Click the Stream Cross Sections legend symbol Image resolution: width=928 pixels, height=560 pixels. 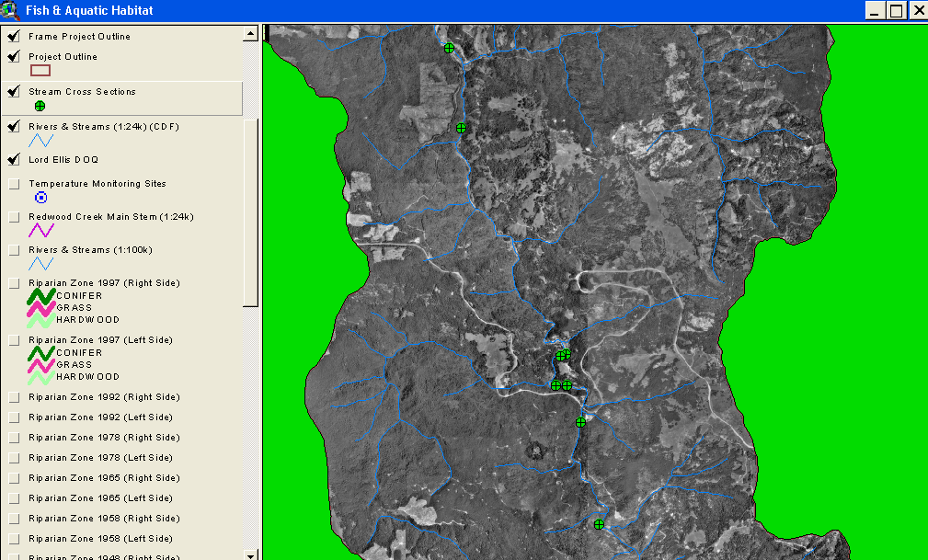(40, 106)
